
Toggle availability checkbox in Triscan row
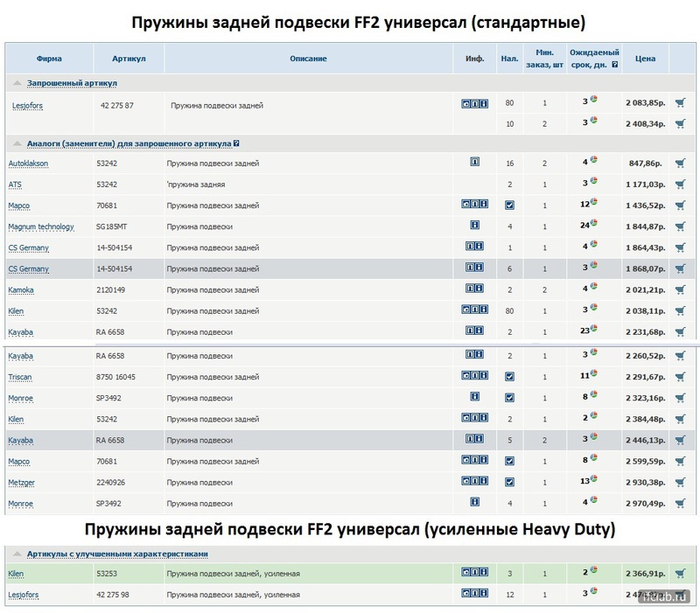(509, 377)
